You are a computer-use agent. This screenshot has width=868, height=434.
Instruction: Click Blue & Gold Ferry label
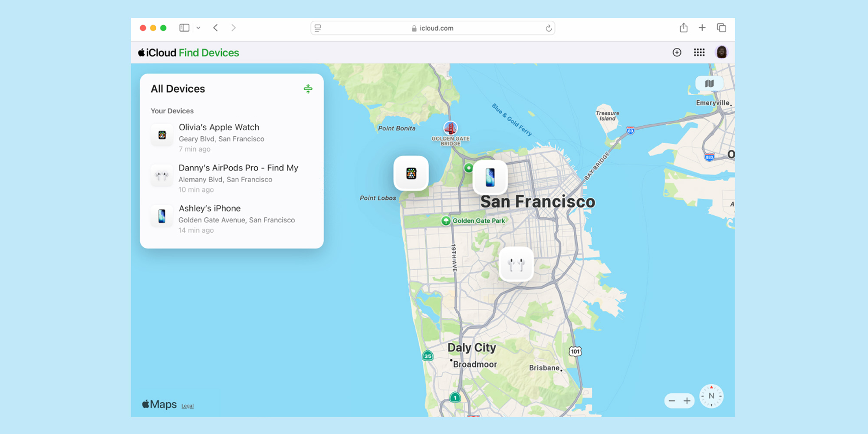(x=512, y=120)
